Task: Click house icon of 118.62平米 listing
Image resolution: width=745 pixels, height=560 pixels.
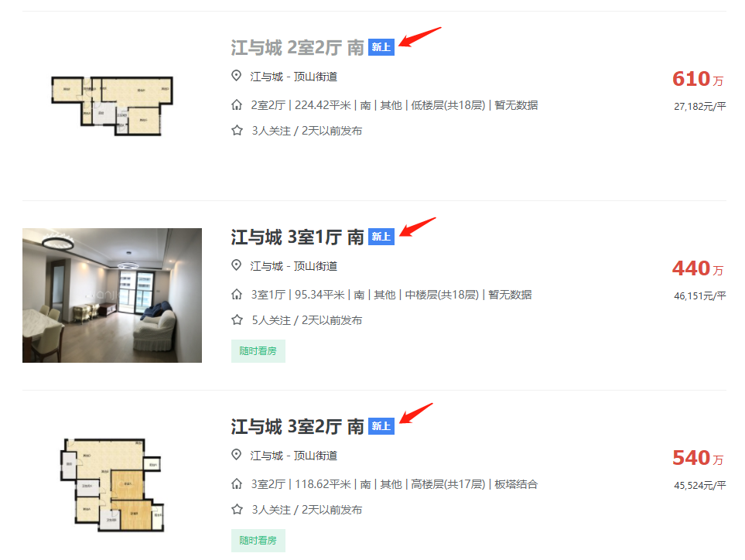Action: point(236,483)
